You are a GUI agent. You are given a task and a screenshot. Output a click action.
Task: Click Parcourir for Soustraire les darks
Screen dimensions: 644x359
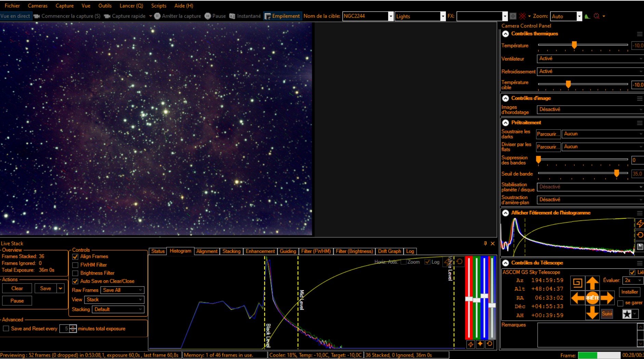(x=548, y=134)
